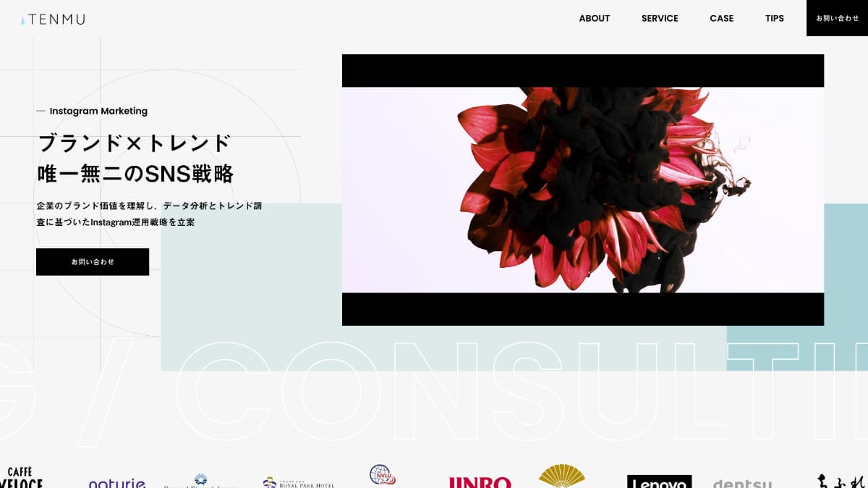
Task: Select TIPS in the top navigation
Action: (774, 18)
